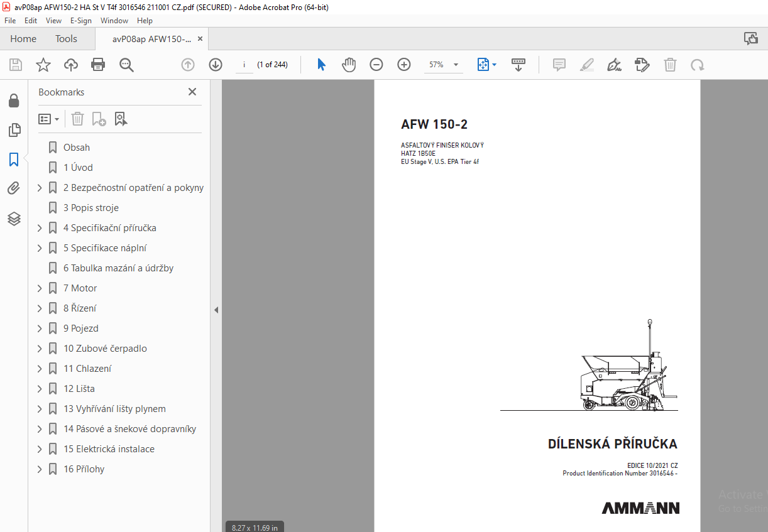The width and height of the screenshot is (768, 532).
Task: Open the fit page options arrow
Action: click(x=494, y=65)
